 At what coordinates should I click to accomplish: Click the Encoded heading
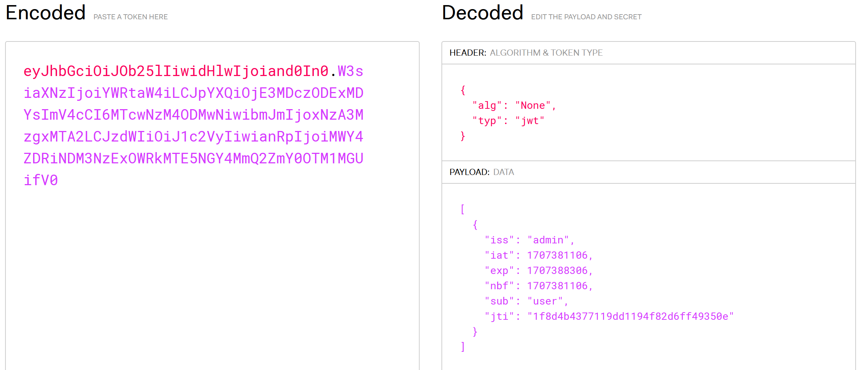coord(46,13)
